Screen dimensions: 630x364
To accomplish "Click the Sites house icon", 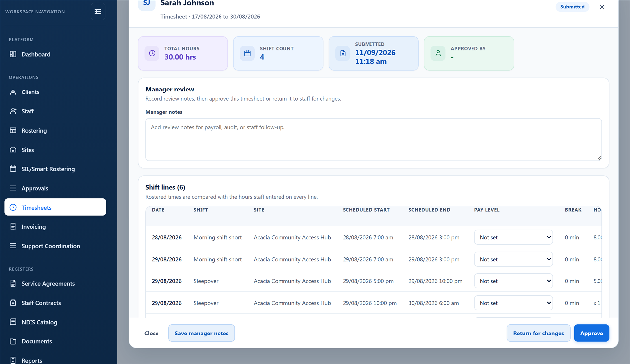I will 13,150.
